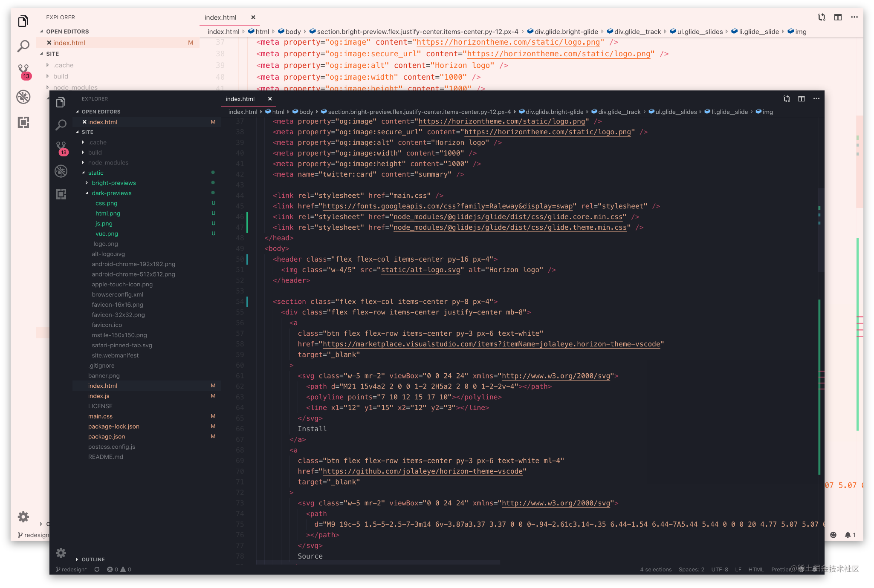Select the dark index.html editor tab

[x=240, y=99]
